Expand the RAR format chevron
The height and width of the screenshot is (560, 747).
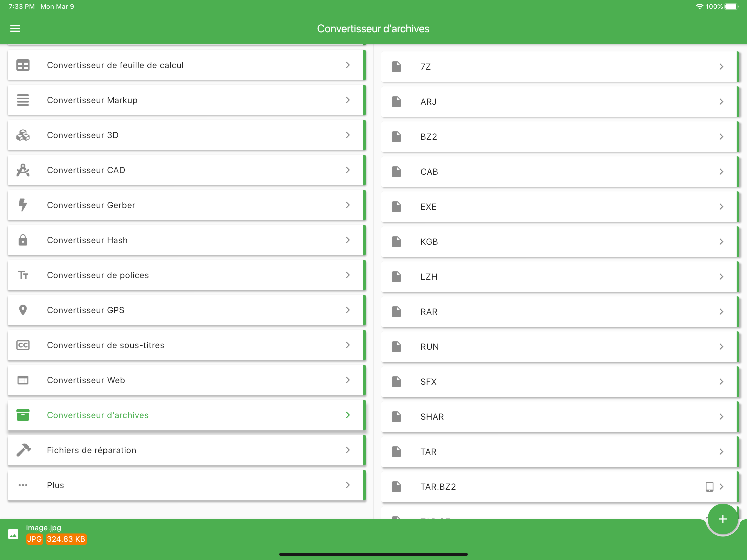pos(721,312)
